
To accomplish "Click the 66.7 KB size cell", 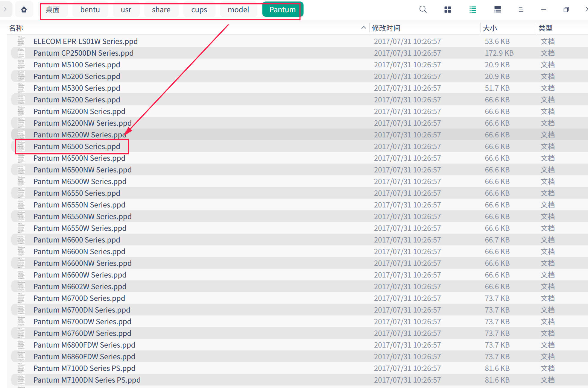I will tap(497, 240).
